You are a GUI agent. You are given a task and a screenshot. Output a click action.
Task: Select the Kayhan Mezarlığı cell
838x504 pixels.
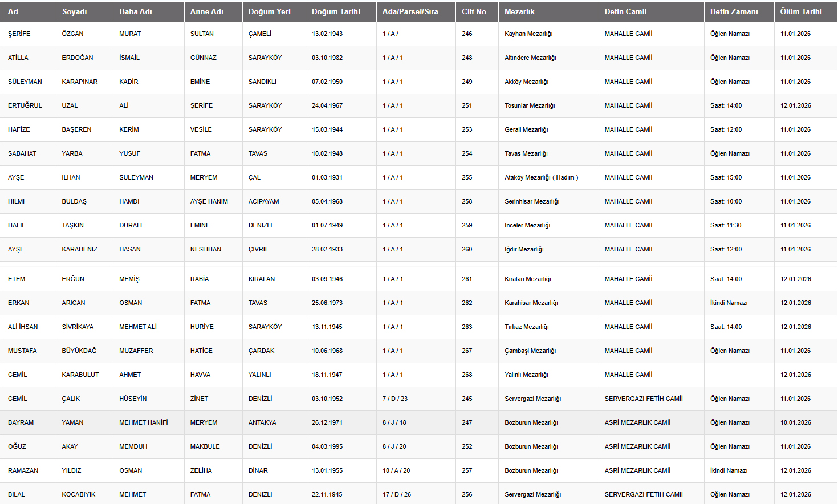click(x=528, y=34)
